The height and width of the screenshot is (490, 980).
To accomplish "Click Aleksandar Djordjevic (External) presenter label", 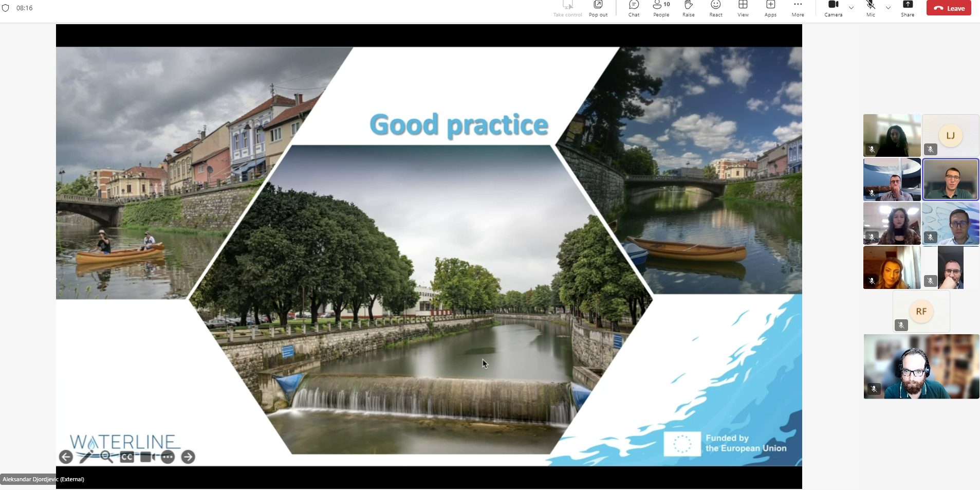I will click(43, 479).
